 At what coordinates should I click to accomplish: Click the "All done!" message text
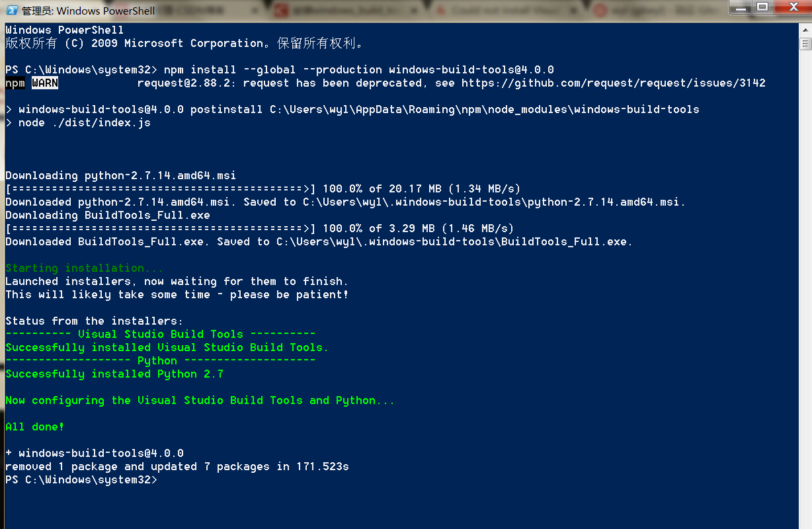tap(34, 427)
